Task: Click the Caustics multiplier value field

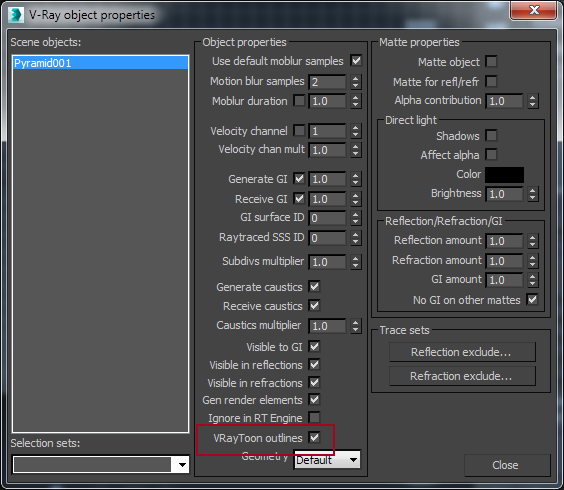Action: tap(327, 326)
